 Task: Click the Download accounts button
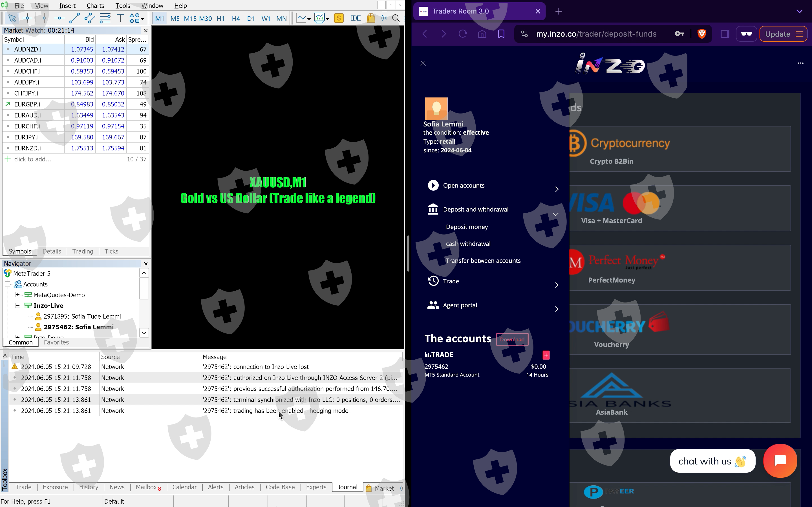pyautogui.click(x=512, y=339)
